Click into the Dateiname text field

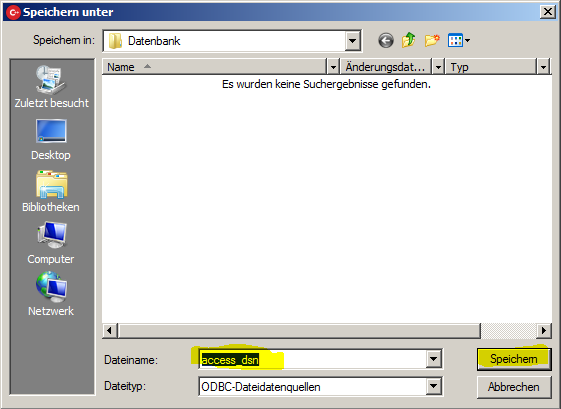point(313,359)
